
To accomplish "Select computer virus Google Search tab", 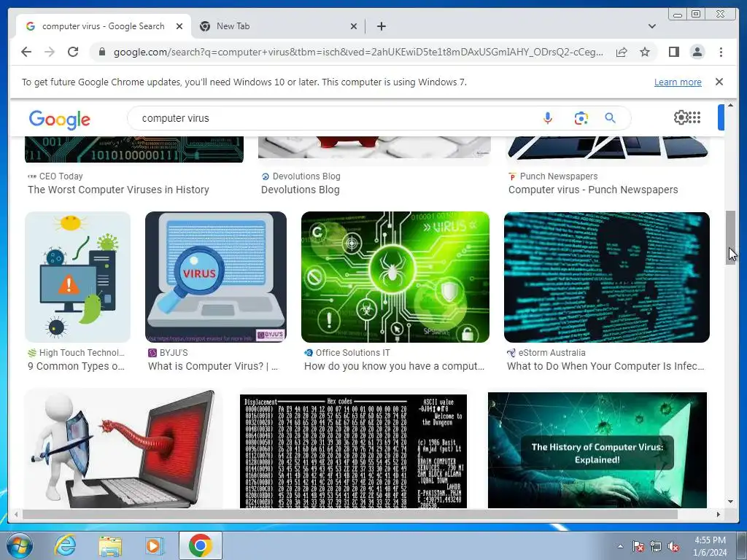I will click(x=103, y=26).
